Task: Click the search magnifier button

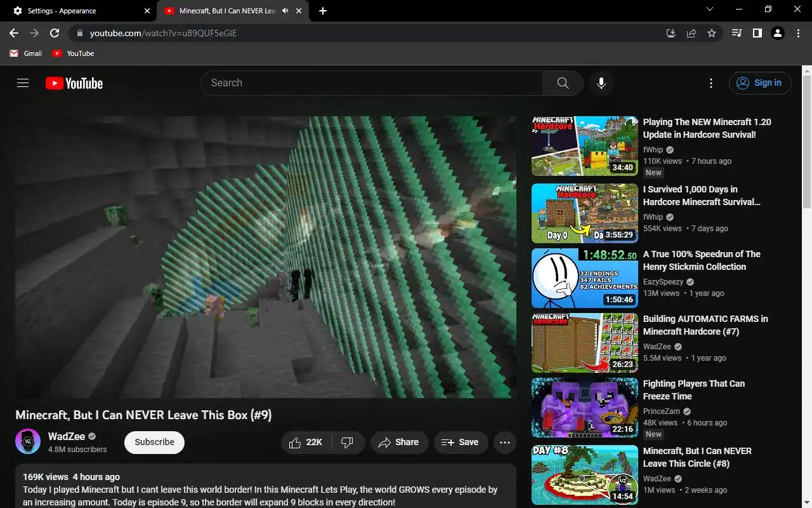Action: coord(563,83)
